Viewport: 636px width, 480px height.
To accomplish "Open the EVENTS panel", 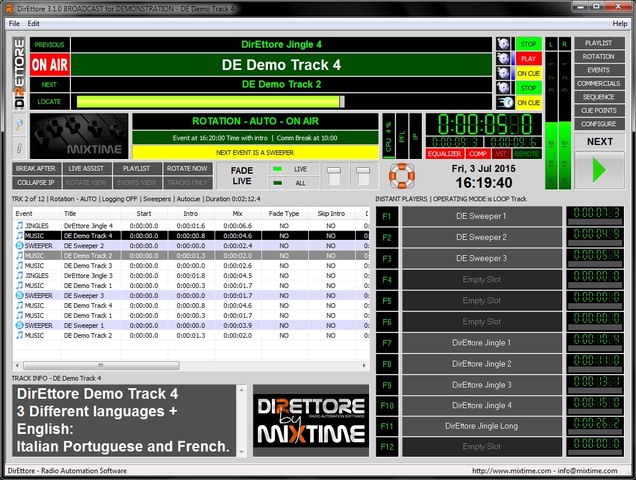I will click(599, 70).
